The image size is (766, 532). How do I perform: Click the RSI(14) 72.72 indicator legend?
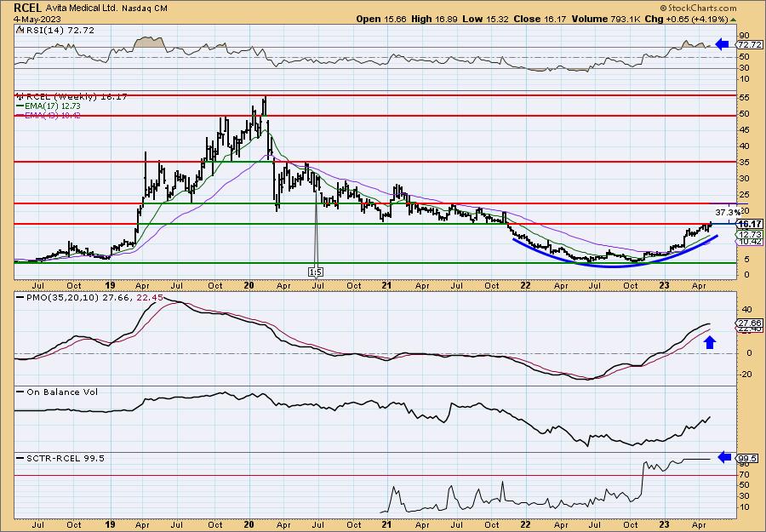tap(55, 30)
